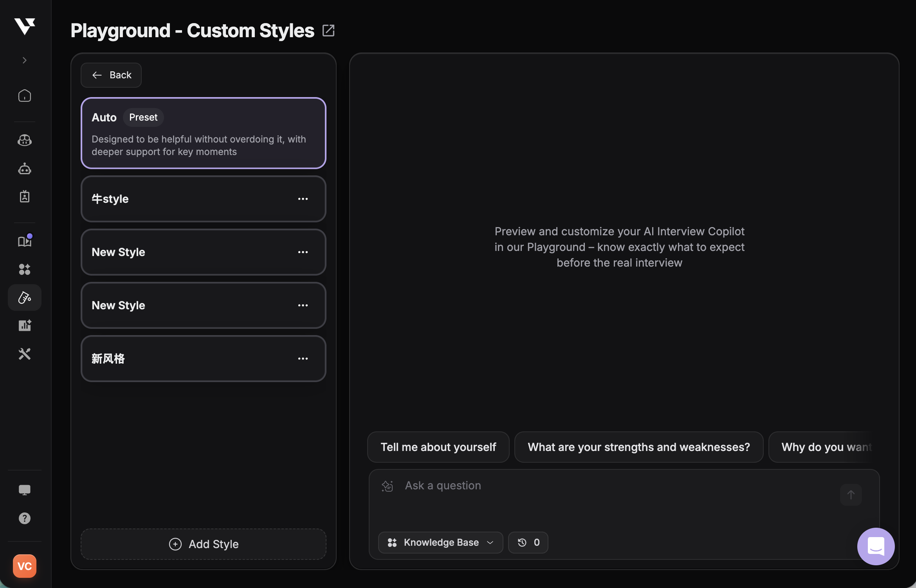Click the sparkle prompt icon in the input
916x588 pixels.
(x=388, y=486)
